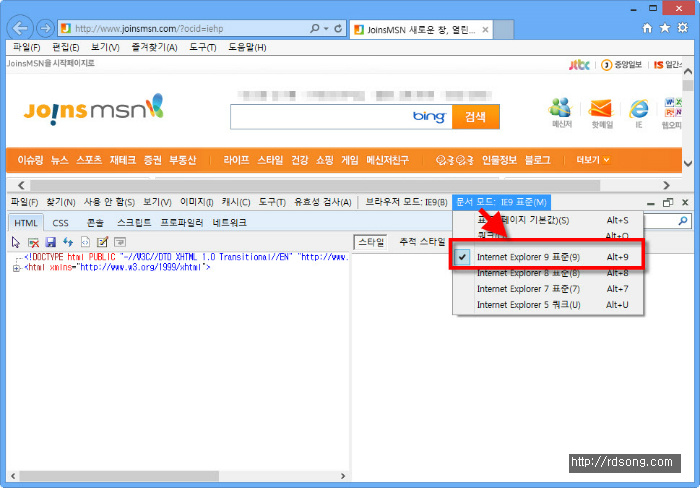This screenshot has height=488, width=700.
Task: Open the 블로그 navigation link
Action: pyautogui.click(x=538, y=160)
